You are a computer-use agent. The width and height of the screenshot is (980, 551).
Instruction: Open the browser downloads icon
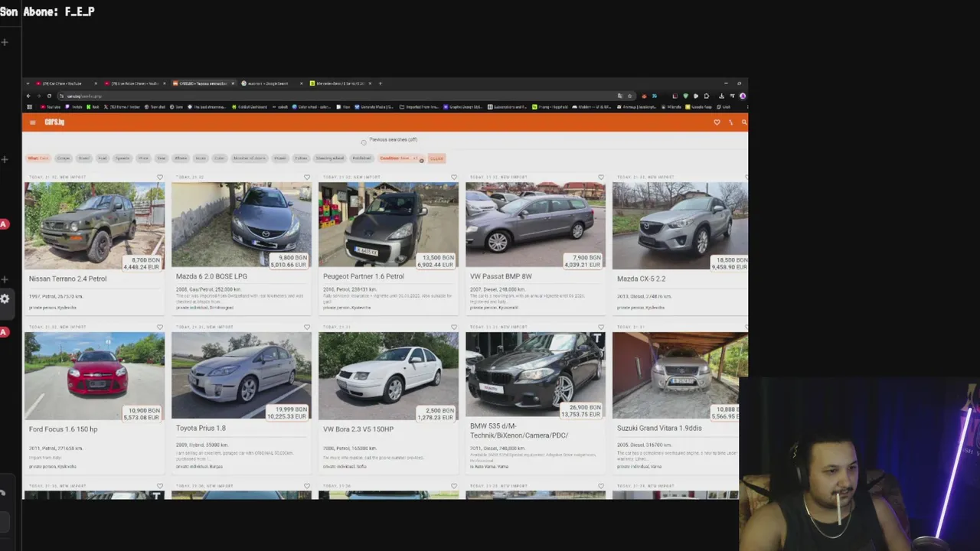tap(721, 96)
